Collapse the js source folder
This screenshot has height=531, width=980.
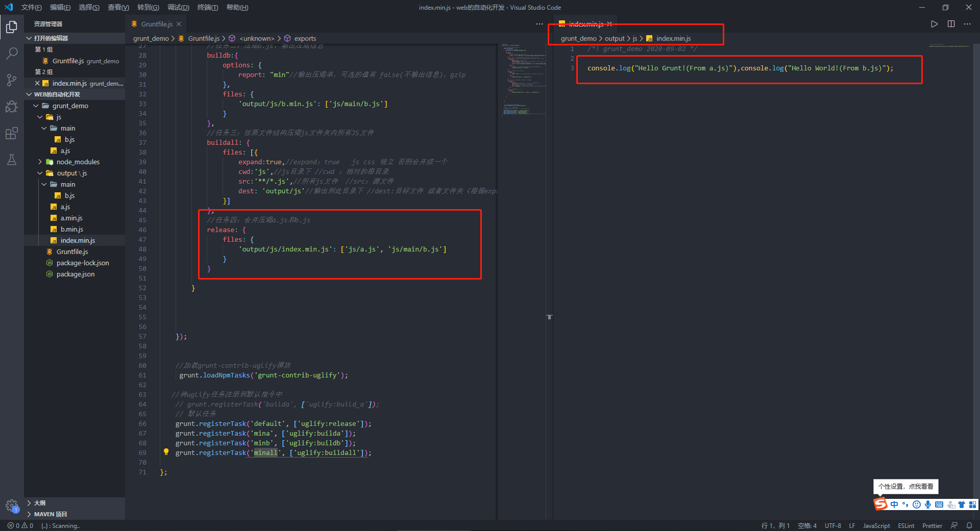[75, 117]
